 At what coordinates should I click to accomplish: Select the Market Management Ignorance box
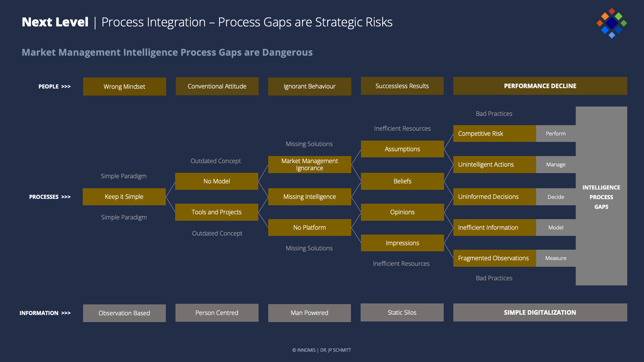click(x=309, y=164)
